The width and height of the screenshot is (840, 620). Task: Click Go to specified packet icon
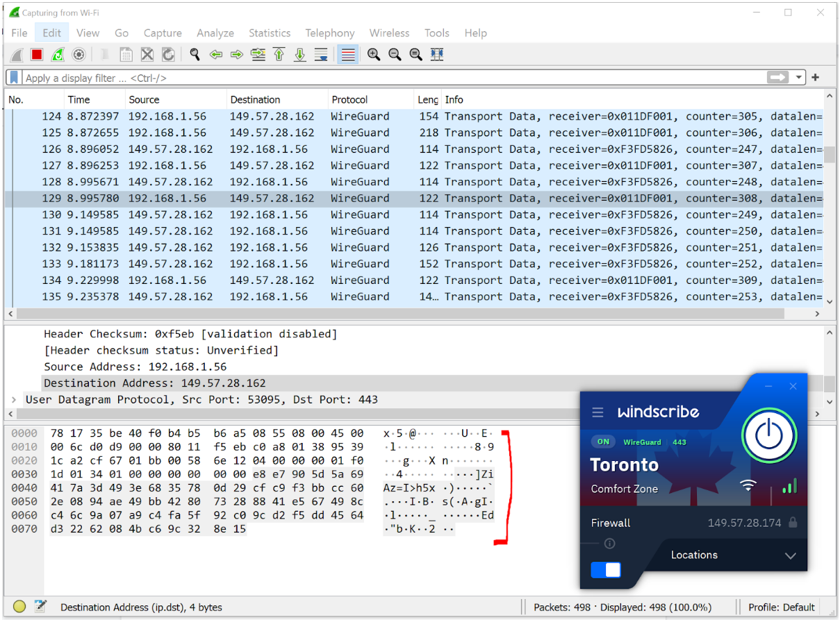258,54
